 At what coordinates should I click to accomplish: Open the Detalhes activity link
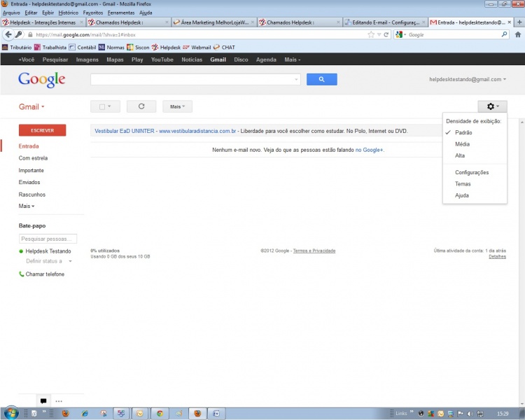[497, 257]
